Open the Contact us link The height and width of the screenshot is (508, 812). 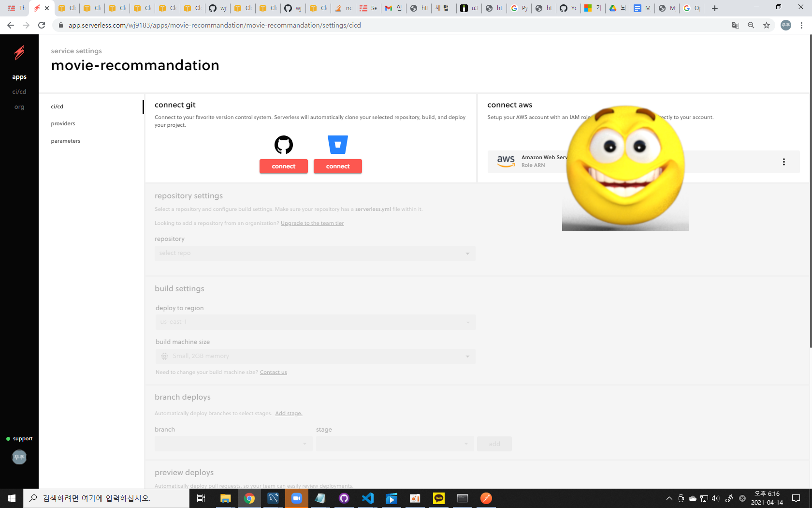[274, 372]
